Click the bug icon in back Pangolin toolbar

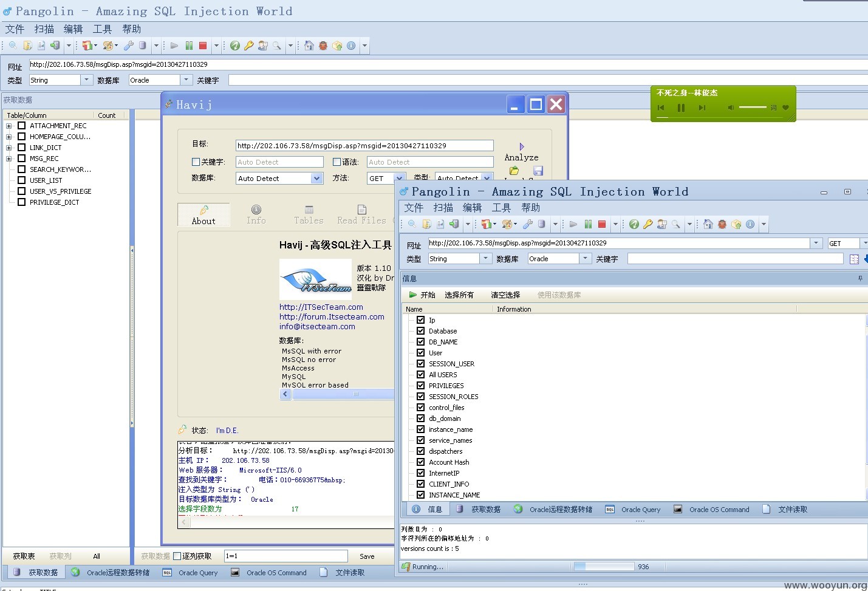[x=323, y=46]
